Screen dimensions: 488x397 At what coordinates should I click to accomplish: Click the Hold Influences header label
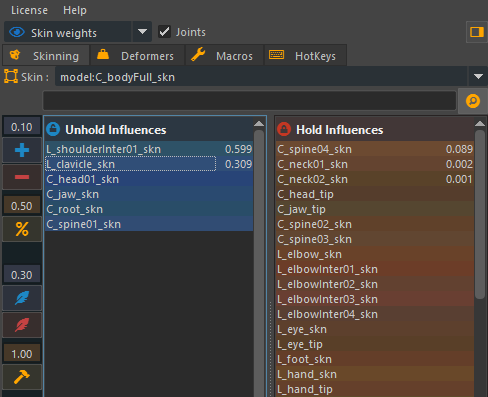(340, 130)
